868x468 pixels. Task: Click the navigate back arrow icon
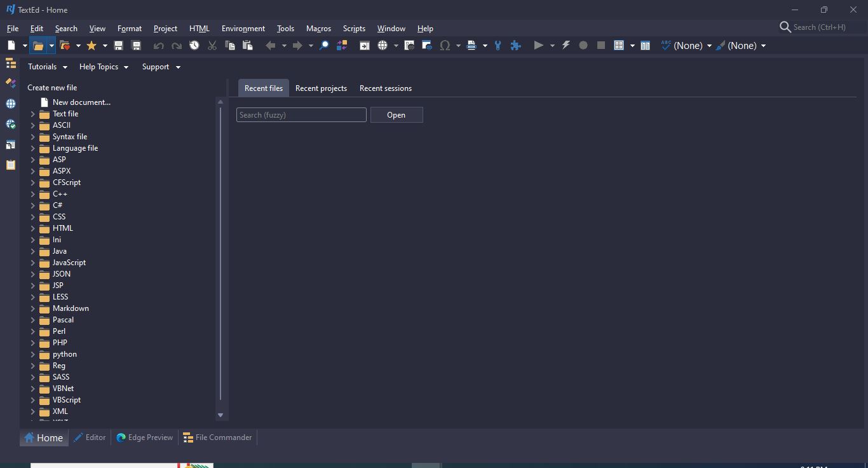pos(271,46)
